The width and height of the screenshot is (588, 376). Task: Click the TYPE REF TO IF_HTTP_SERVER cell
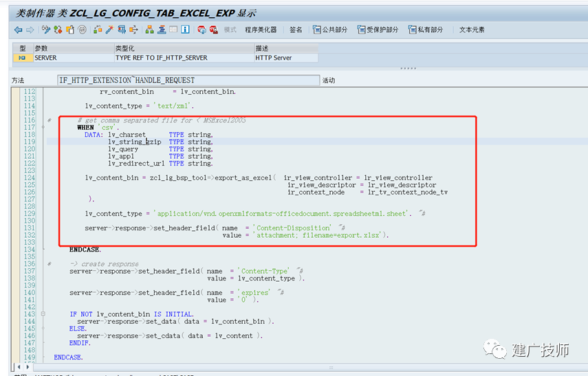point(184,58)
